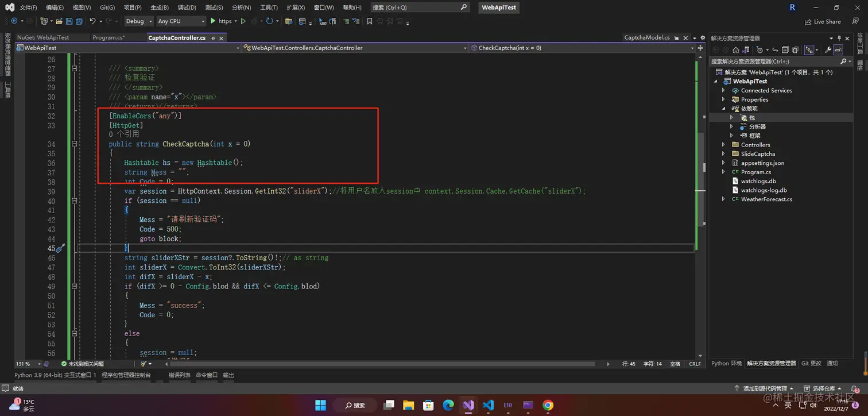Screen dimensions: 868x416
Task: Click Sync with Active Document icon
Action: coord(776,50)
